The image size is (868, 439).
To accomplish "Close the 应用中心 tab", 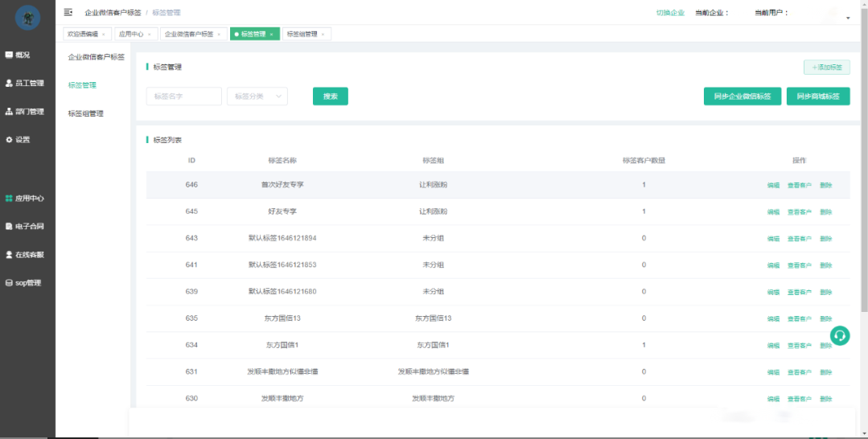I will tap(149, 35).
